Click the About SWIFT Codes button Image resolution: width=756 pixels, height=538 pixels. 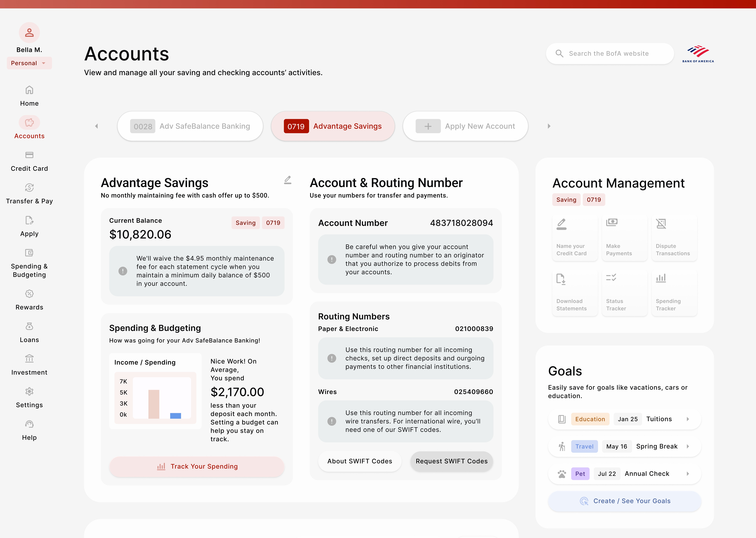tap(359, 461)
